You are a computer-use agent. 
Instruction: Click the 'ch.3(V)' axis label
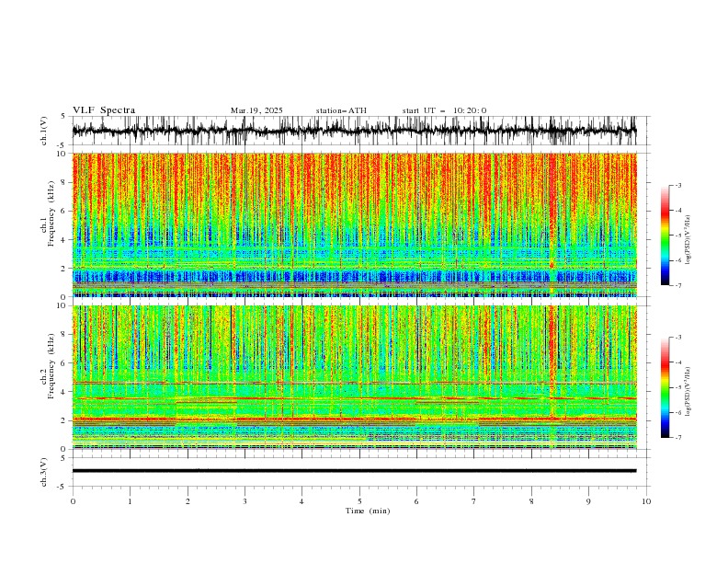pos(44,472)
